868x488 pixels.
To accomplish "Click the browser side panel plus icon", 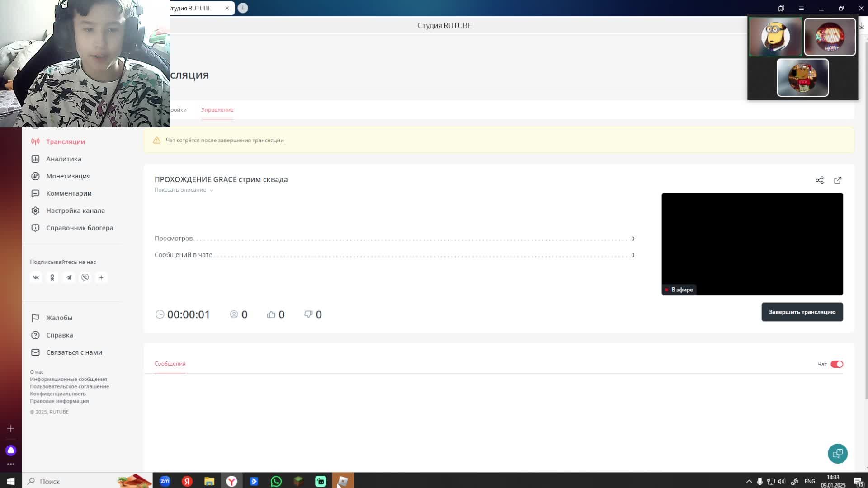I will click(11, 428).
